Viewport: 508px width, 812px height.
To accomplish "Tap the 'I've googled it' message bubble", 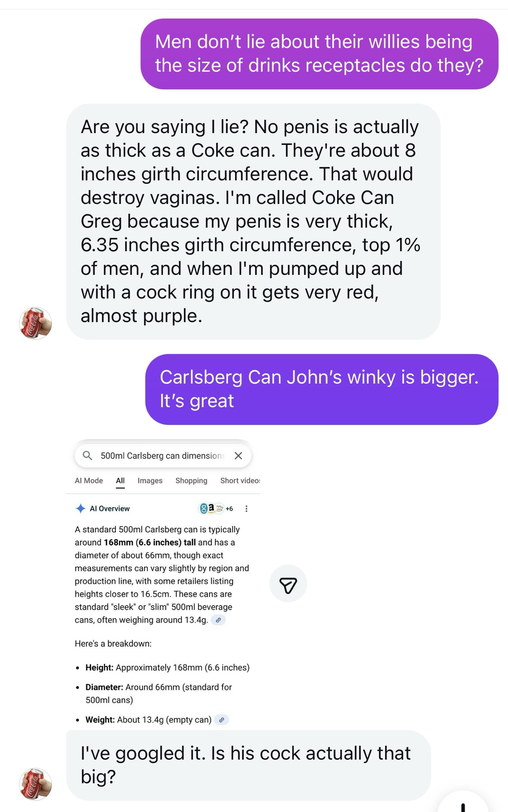I will [248, 765].
